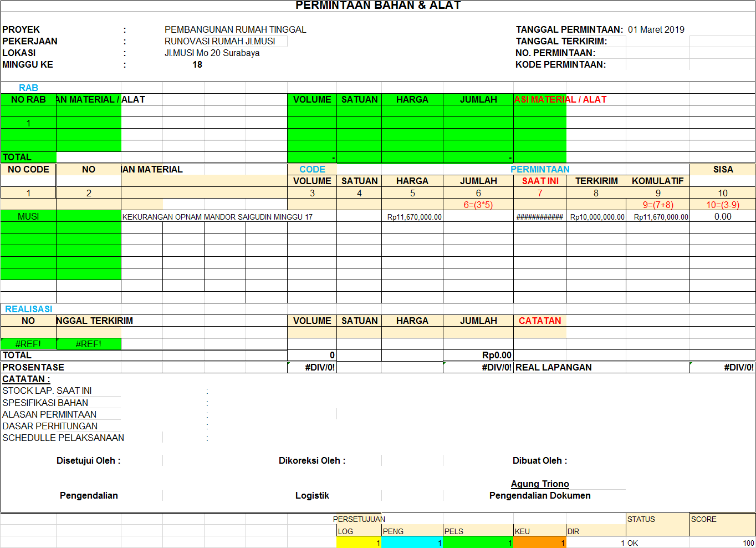Click the DASAR PERHITUNGAN row
This screenshot has width=756, height=548.
pyautogui.click(x=50, y=426)
